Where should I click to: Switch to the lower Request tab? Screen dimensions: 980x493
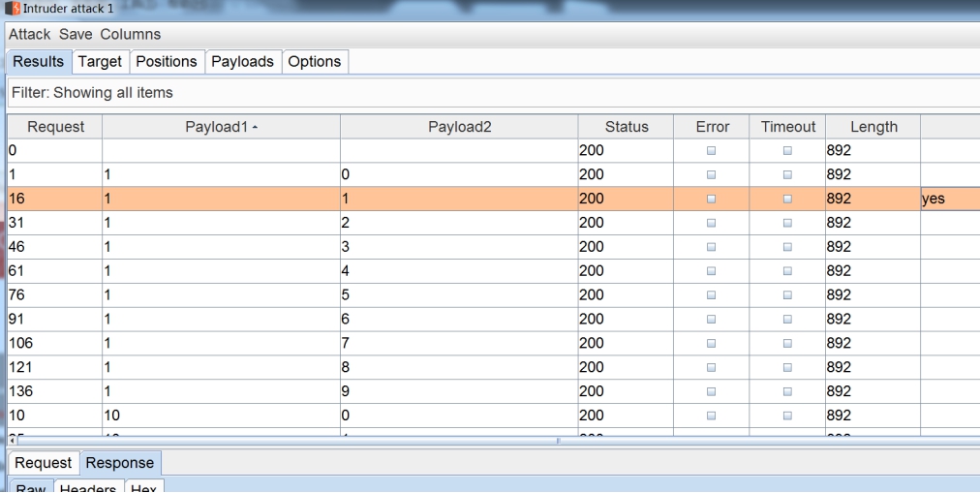44,463
